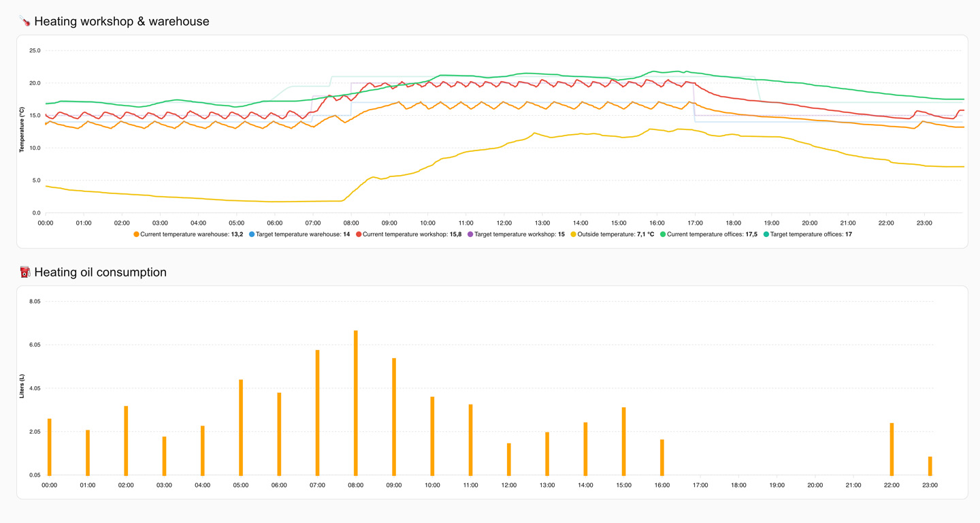Click the thermometer icon beside the heating title
This screenshot has height=523, width=980.
click(x=25, y=22)
